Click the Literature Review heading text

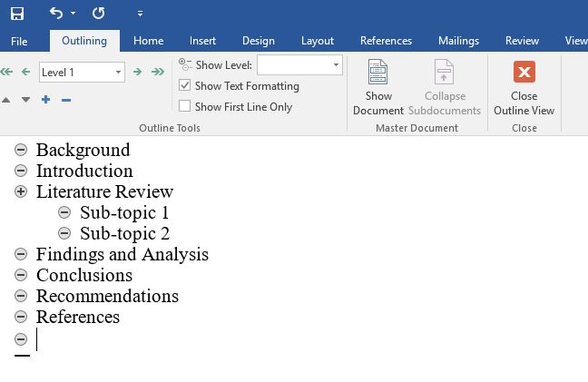click(x=104, y=191)
